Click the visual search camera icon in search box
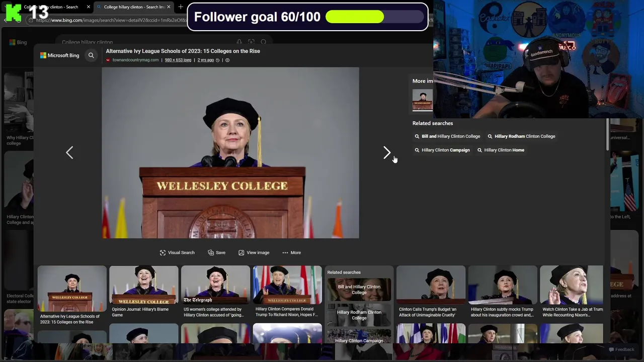Image resolution: width=644 pixels, height=362 pixels. point(251,42)
